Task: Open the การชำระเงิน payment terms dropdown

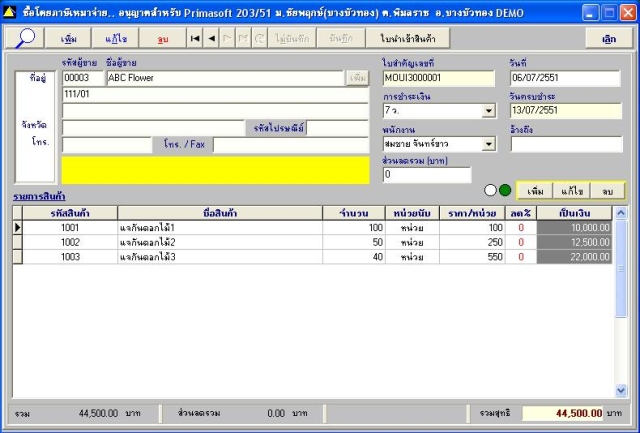Action: [x=488, y=111]
